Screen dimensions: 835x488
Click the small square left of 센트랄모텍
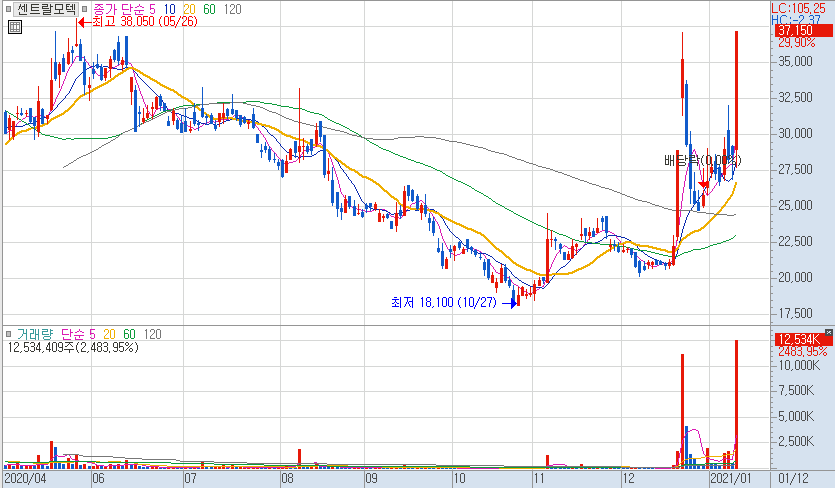coord(8,9)
